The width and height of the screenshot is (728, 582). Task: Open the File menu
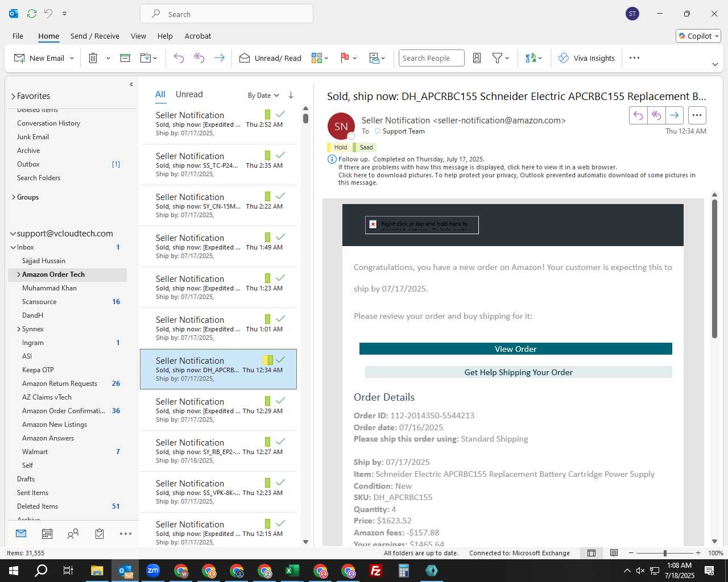click(18, 36)
